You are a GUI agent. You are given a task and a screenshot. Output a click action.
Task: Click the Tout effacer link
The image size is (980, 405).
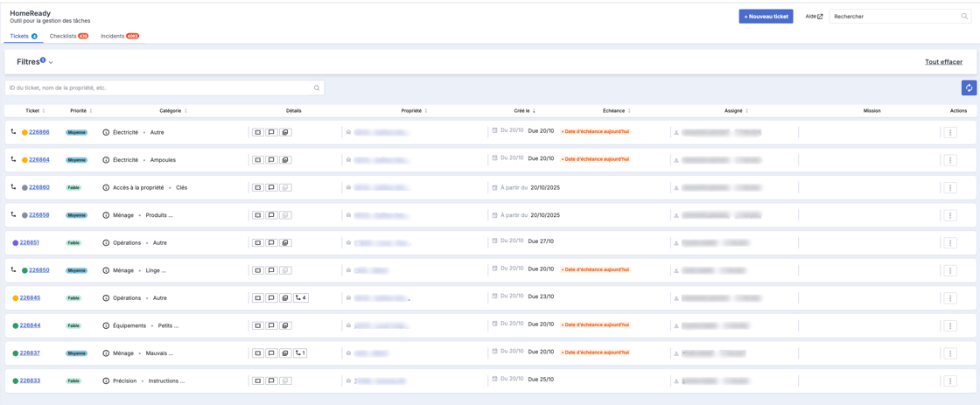pos(944,62)
